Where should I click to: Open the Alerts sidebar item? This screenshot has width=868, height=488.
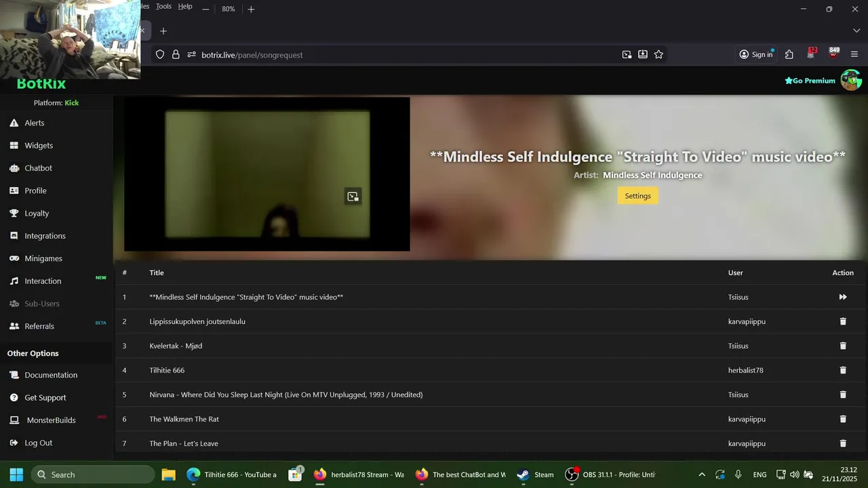[x=34, y=123]
